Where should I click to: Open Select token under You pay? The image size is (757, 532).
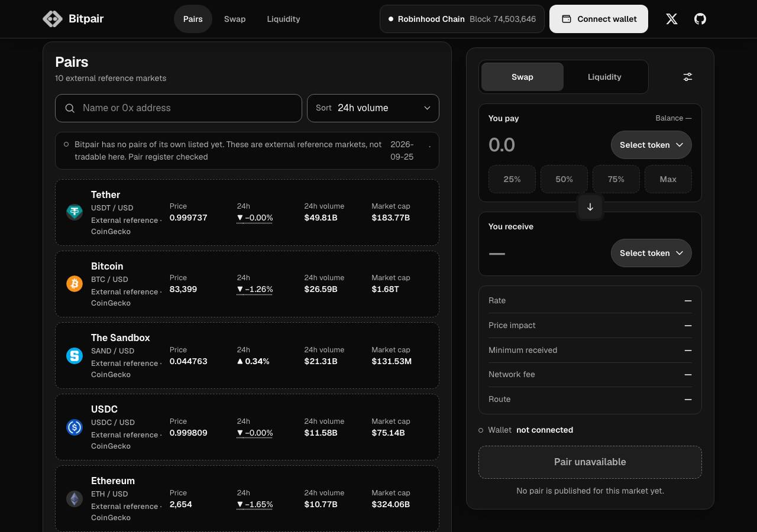click(651, 145)
